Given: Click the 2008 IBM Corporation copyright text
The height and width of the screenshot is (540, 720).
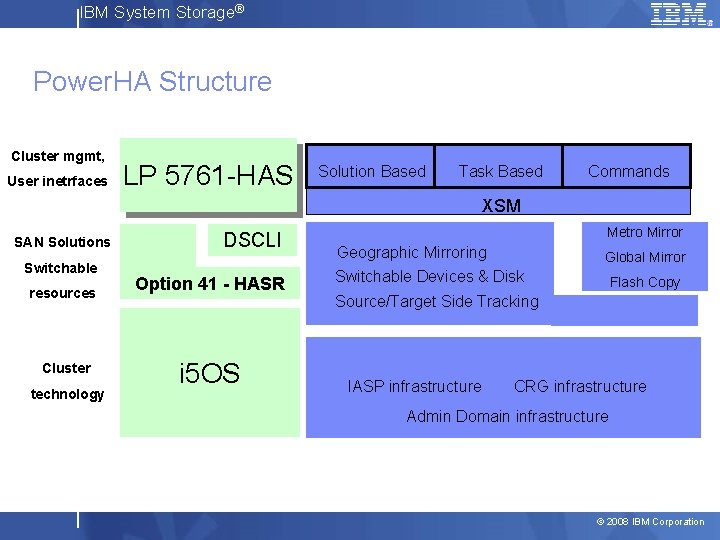Looking at the screenshot, I should point(650,522).
